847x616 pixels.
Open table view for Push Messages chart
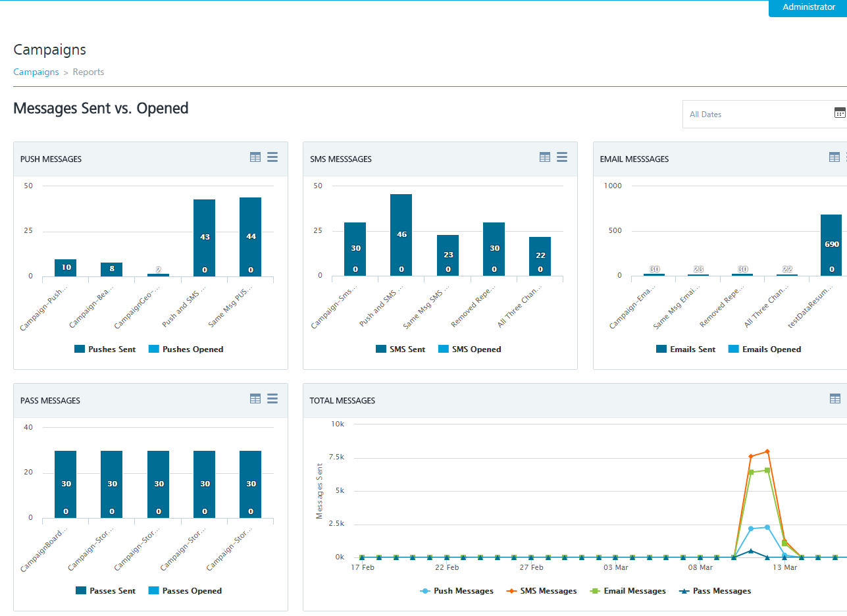[x=255, y=157]
